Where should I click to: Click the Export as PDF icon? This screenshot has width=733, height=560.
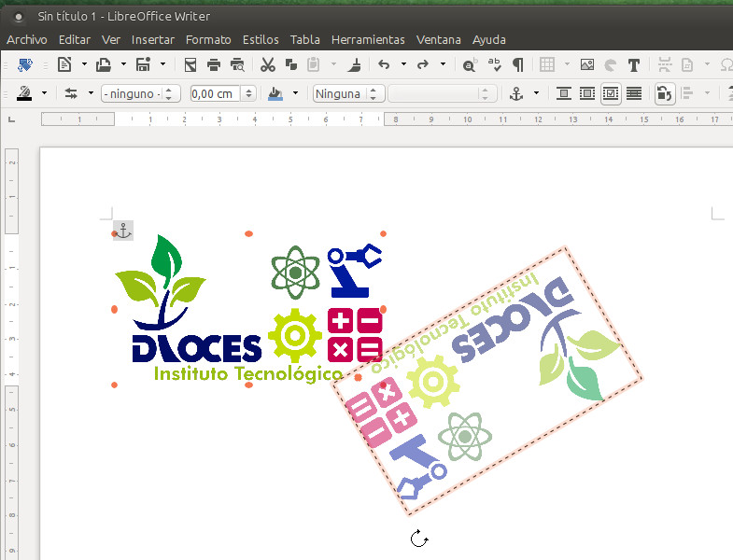pyautogui.click(x=190, y=64)
